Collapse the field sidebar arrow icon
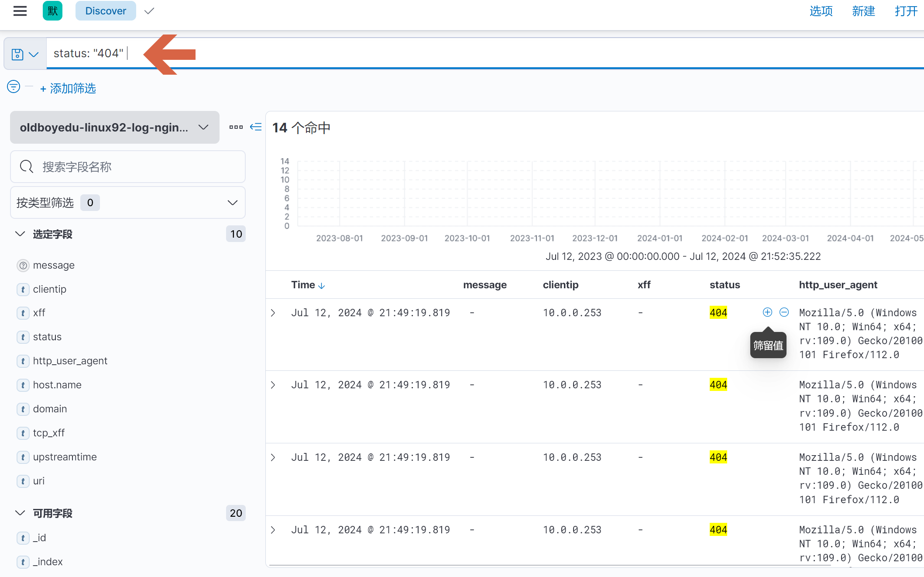The image size is (924, 577). 256,127
